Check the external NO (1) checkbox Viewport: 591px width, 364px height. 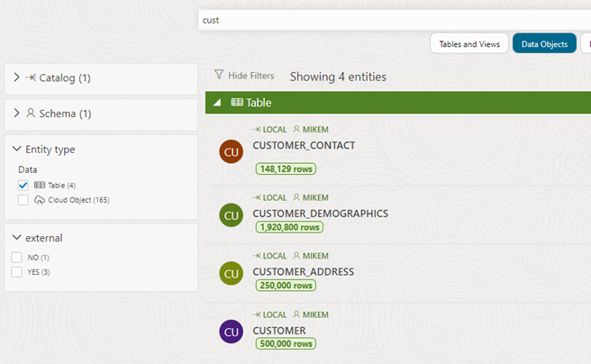coord(16,258)
